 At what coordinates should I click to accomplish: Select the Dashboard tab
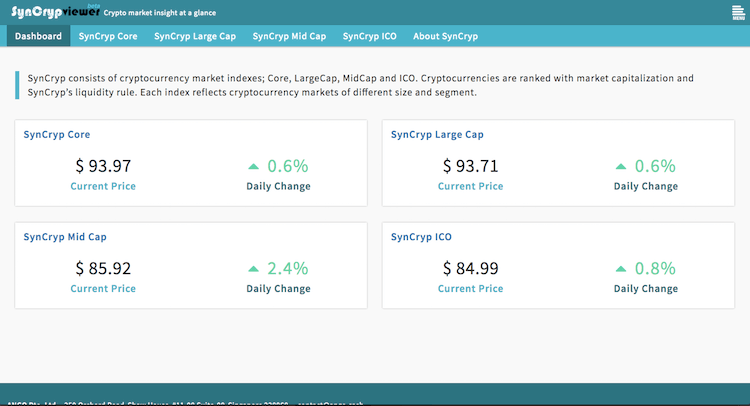pos(38,36)
